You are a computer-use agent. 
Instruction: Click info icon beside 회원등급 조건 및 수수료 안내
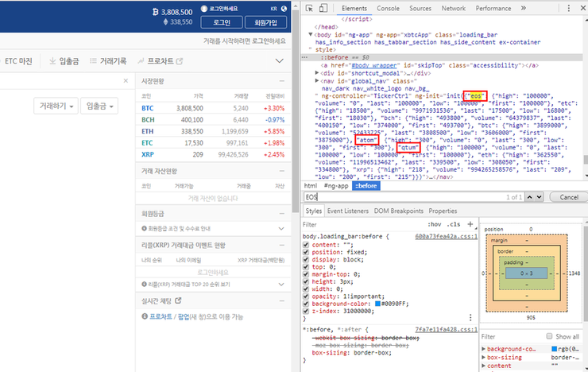tap(144, 228)
